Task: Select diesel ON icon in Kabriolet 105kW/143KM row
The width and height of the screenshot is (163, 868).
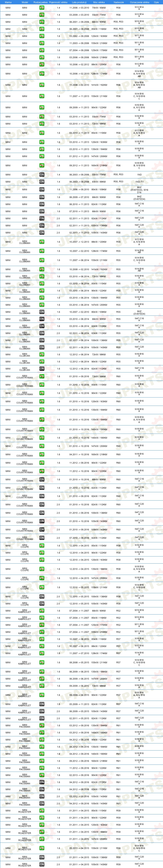Action: click(42, 711)
